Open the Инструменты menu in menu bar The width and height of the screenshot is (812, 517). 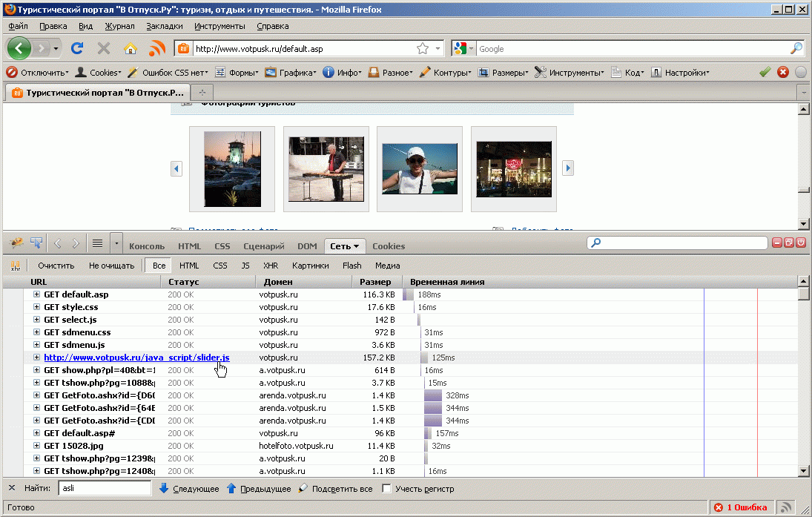point(219,26)
